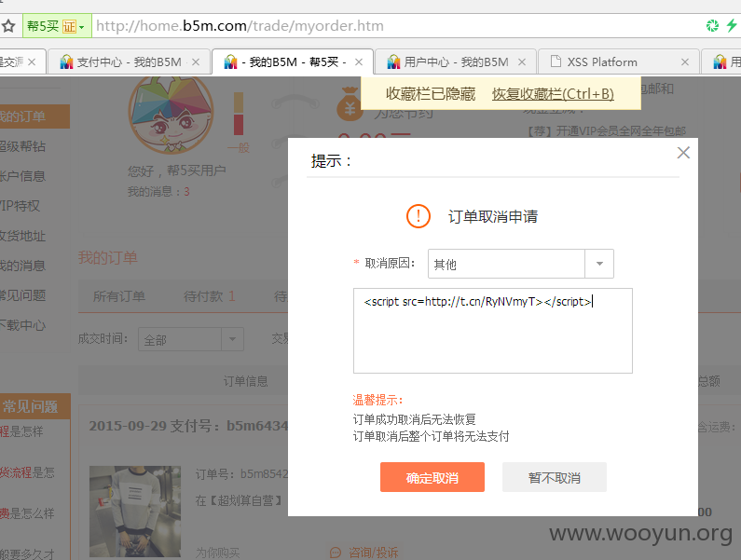Close the 支付中心 tab
Viewport: 741px width, 560px height.
pyautogui.click(x=196, y=61)
